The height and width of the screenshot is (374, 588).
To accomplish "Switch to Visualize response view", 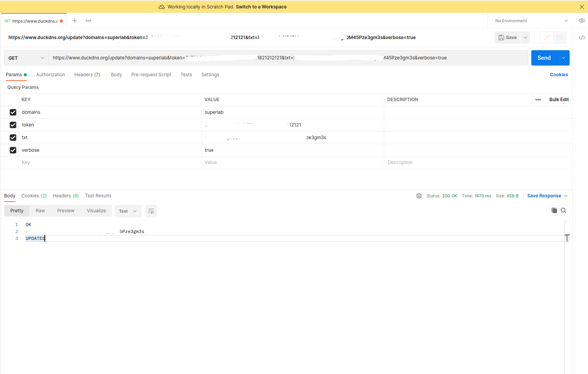I will pyautogui.click(x=96, y=211).
